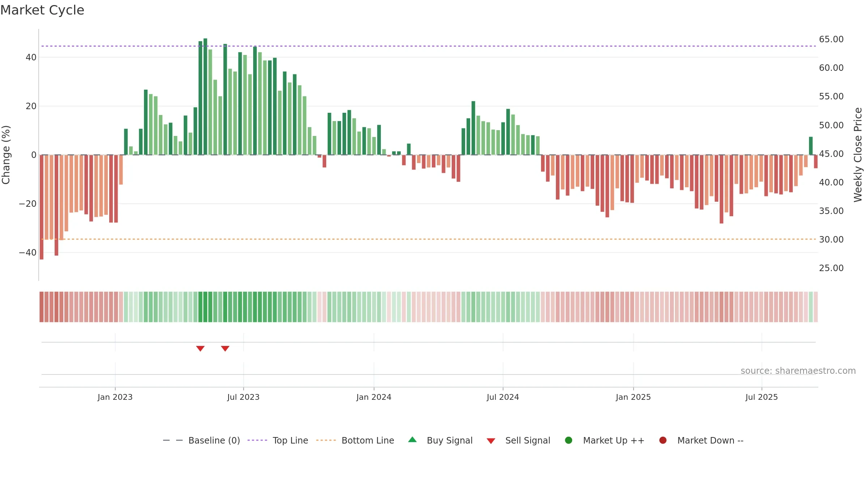Click the lone green bar at the far right

811,146
